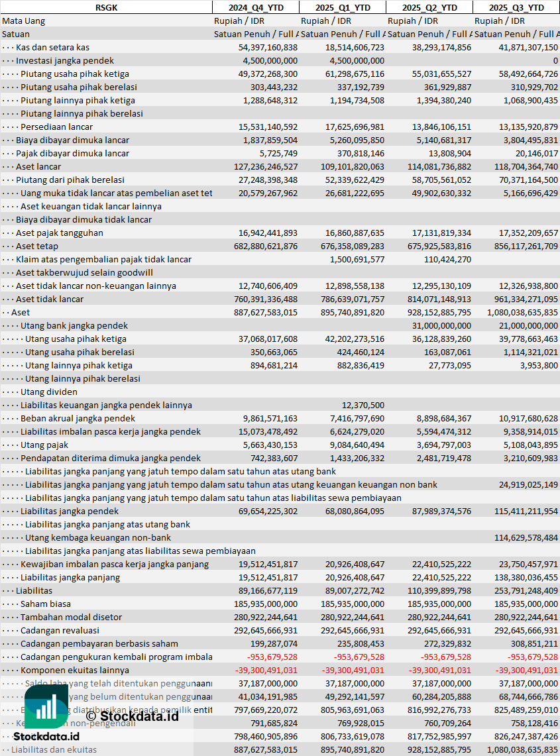Viewport: 560px width, 756px height.
Task: Click Kas dan setara kas value 54,397,160,838
Action: (268, 47)
